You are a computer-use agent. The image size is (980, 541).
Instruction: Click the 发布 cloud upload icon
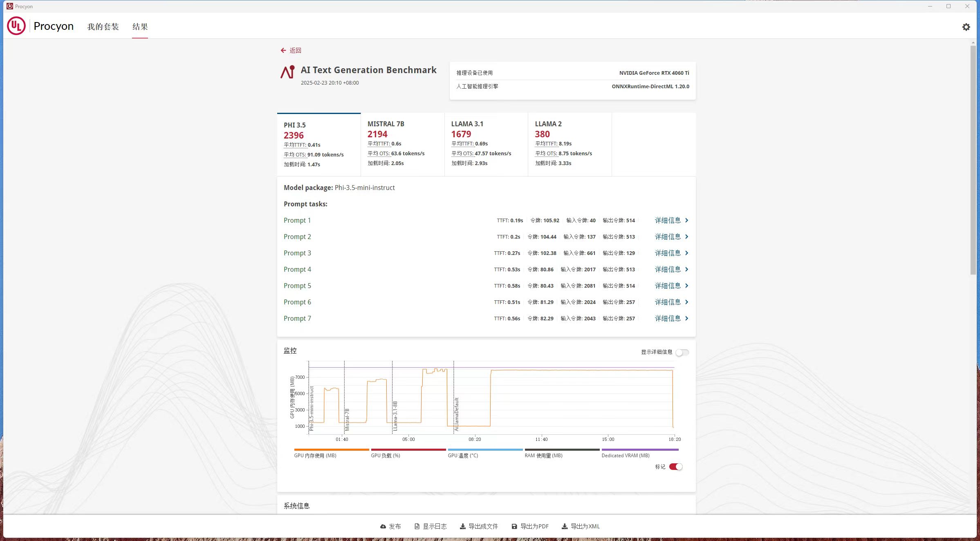pos(383,526)
